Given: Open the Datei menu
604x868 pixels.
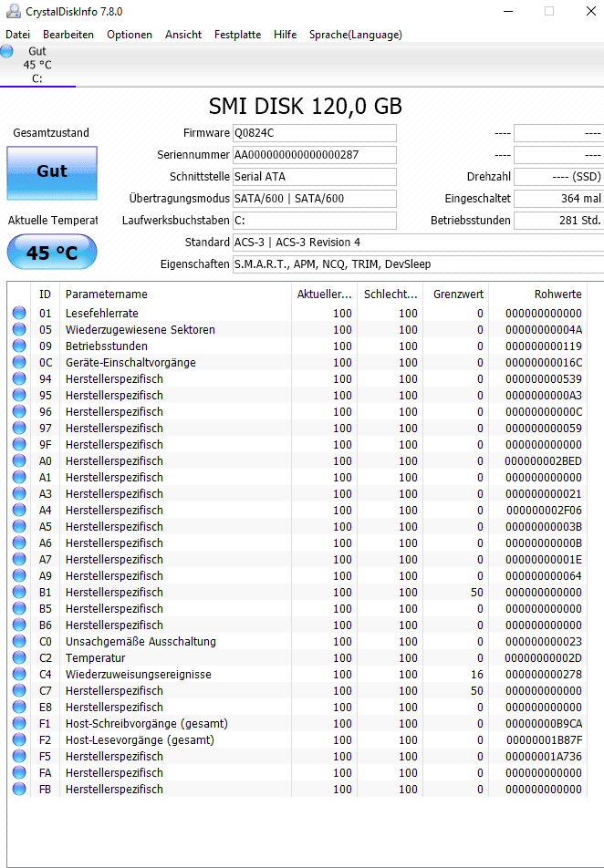Looking at the screenshot, I should click(17, 35).
